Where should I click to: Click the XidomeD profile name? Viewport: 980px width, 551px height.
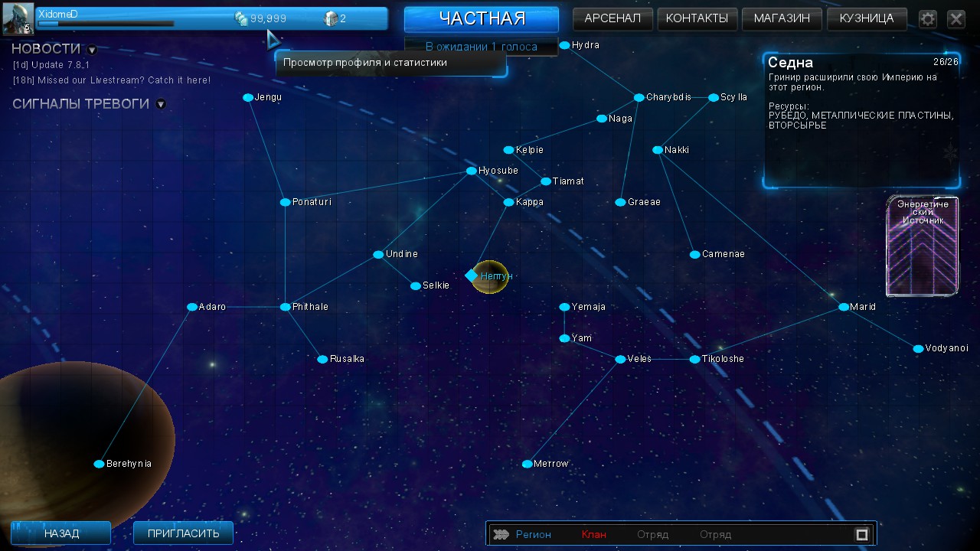pos(58,14)
